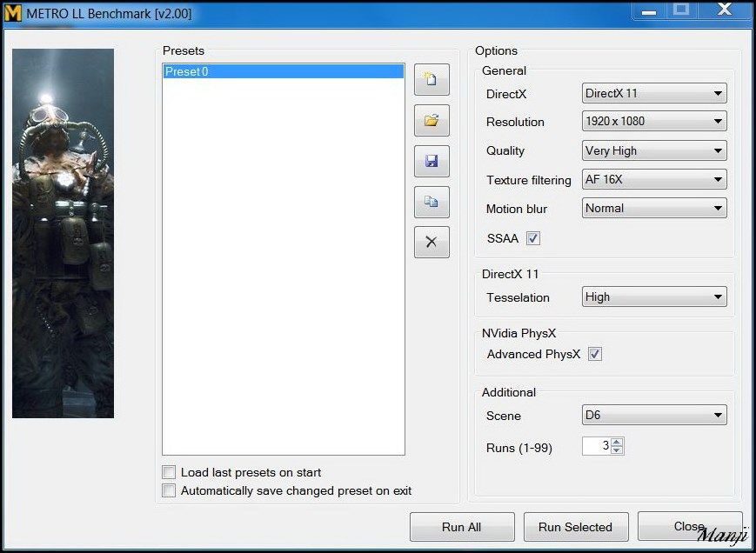Click the Close button at bottom
The width and height of the screenshot is (756, 553).
coord(690,526)
